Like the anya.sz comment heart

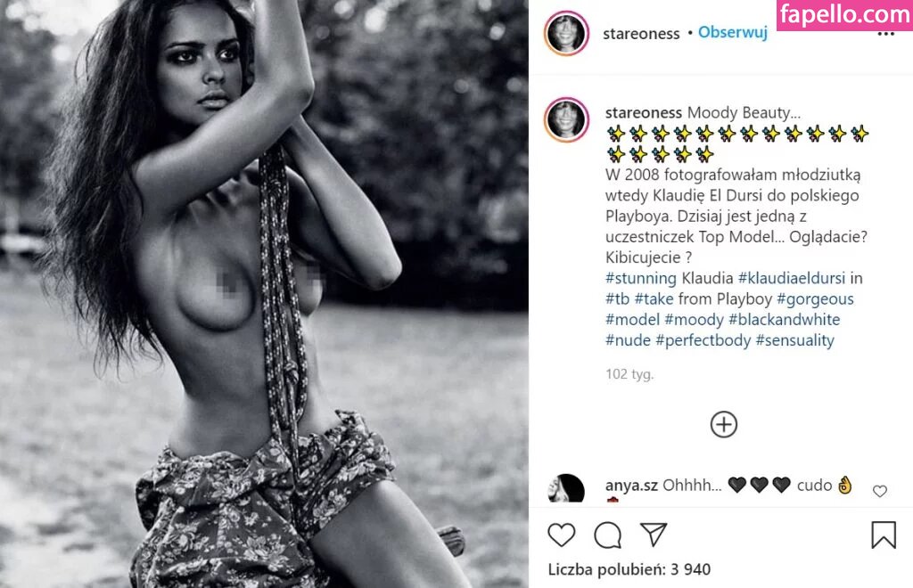pos(880,491)
